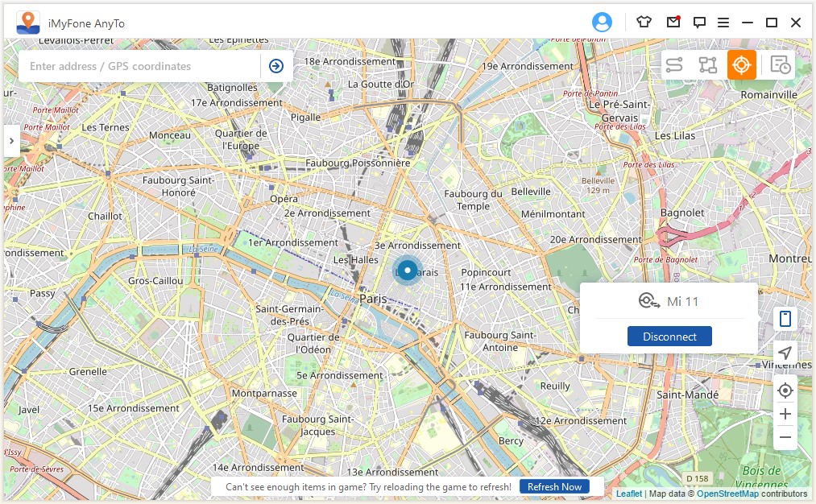This screenshot has width=816, height=504.
Task: Zoom in the map with plus button
Action: [x=785, y=414]
